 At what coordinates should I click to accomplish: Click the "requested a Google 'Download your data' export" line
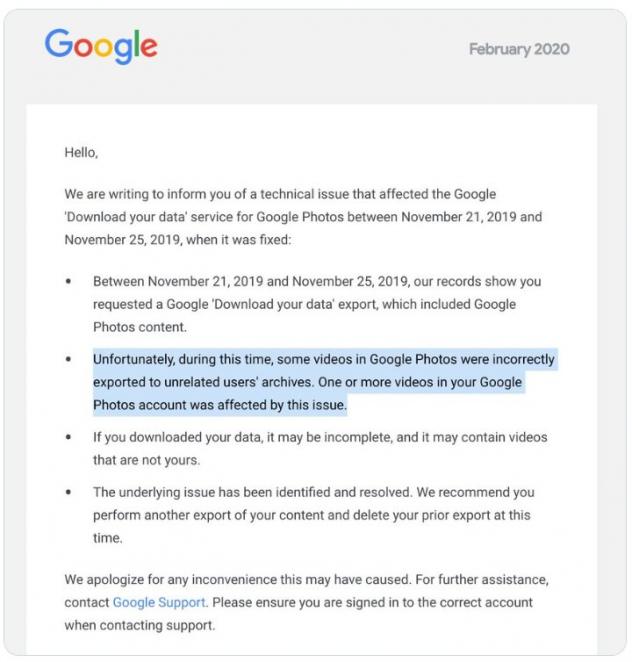click(x=304, y=305)
